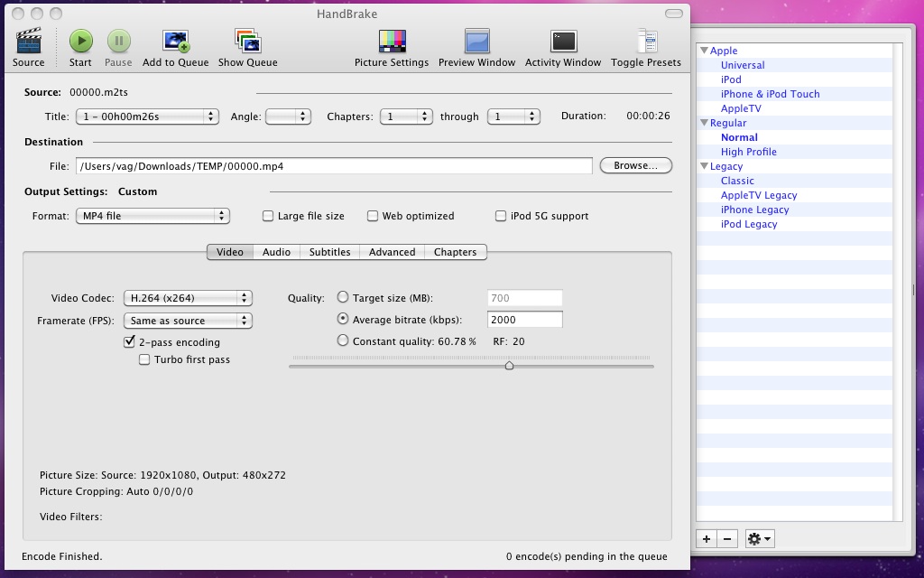Switch to the Chapters tab
This screenshot has height=578, width=924.
pyautogui.click(x=456, y=252)
